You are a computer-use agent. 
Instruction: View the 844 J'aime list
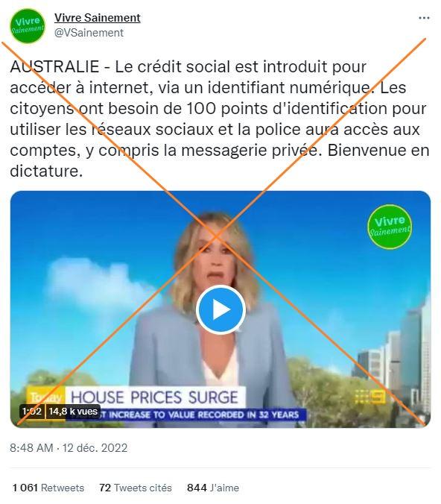point(213,488)
